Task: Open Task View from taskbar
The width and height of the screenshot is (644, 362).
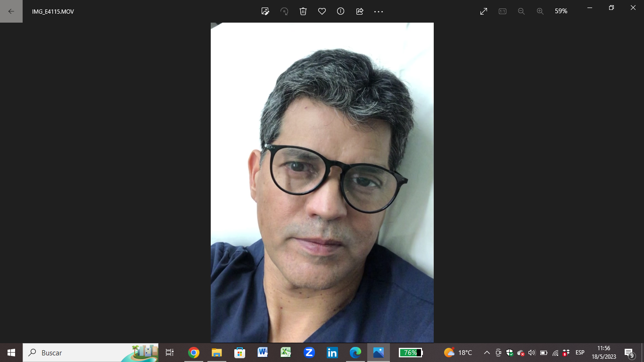Action: [x=170, y=353]
